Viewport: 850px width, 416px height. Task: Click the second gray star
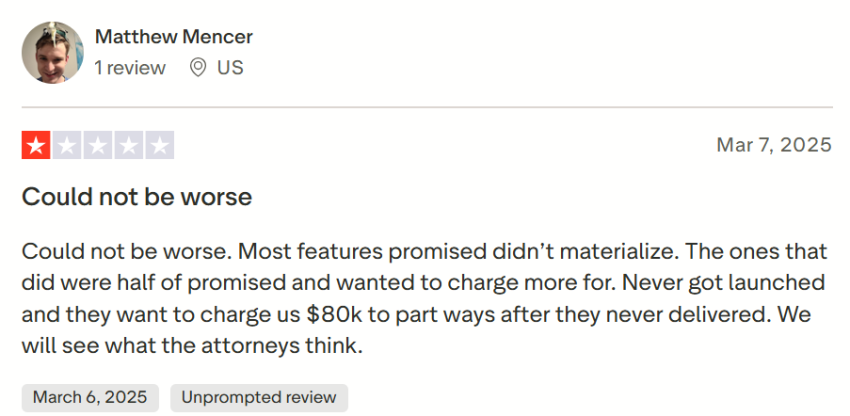point(67,146)
